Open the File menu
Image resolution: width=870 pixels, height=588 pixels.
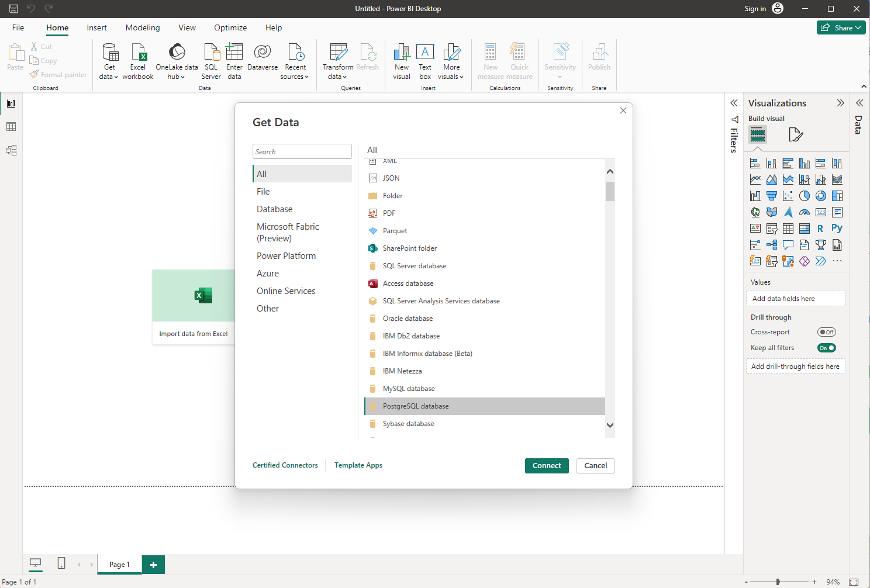(18, 27)
